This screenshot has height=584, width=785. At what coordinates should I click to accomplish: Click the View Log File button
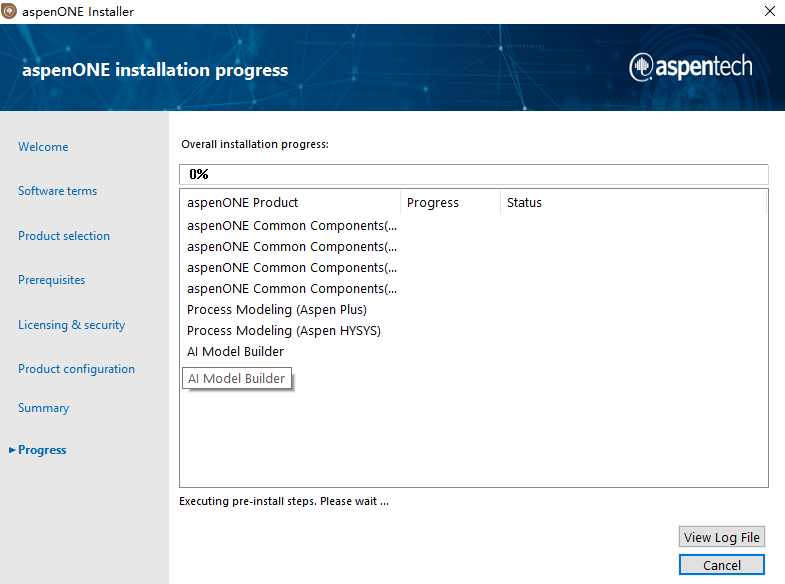(x=722, y=537)
